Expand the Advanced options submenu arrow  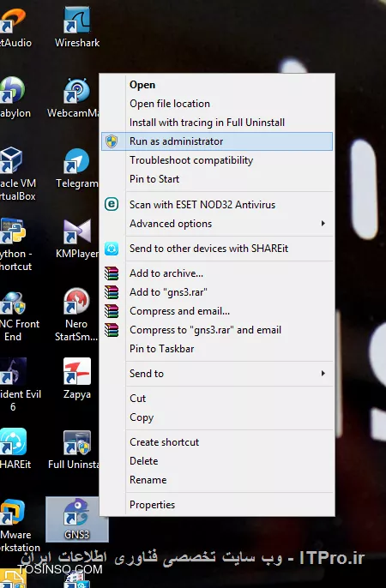323,224
